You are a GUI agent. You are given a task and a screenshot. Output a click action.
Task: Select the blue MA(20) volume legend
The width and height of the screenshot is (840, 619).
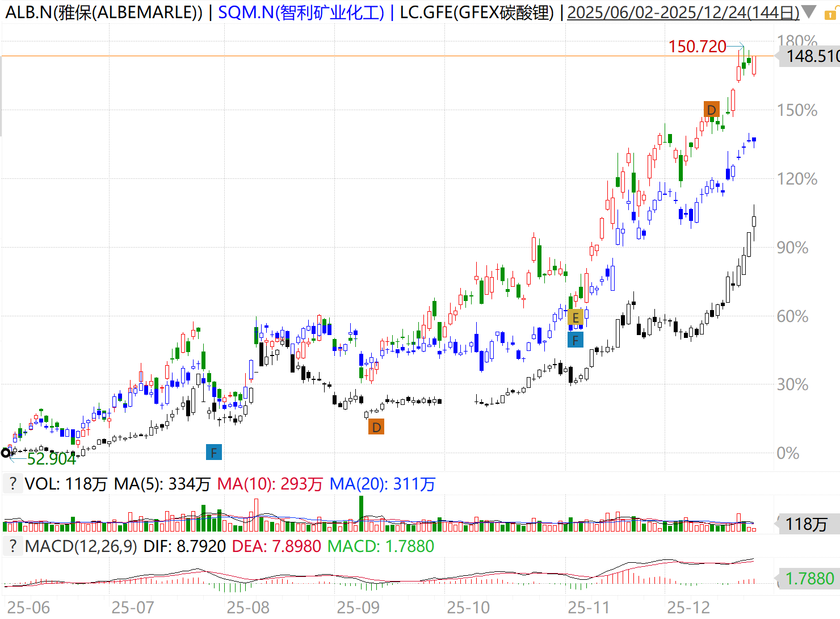(x=382, y=484)
